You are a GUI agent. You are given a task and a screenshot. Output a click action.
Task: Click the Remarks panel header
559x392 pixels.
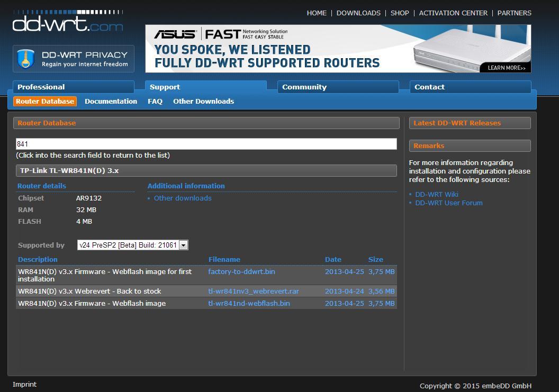pyautogui.click(x=470, y=146)
